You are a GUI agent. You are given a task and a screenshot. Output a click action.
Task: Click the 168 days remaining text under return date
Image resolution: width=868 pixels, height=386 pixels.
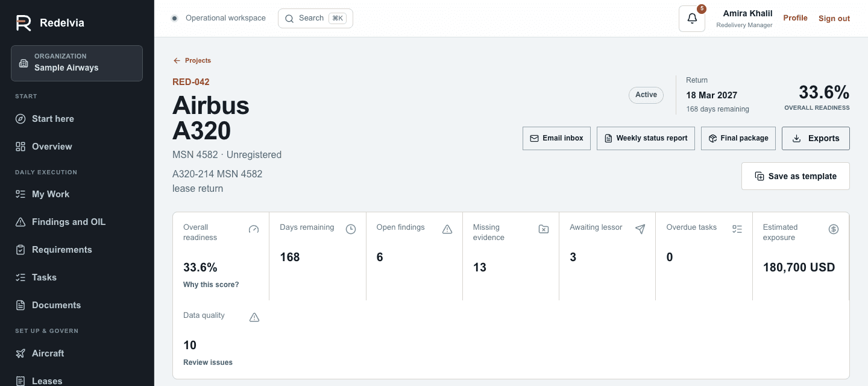point(718,109)
